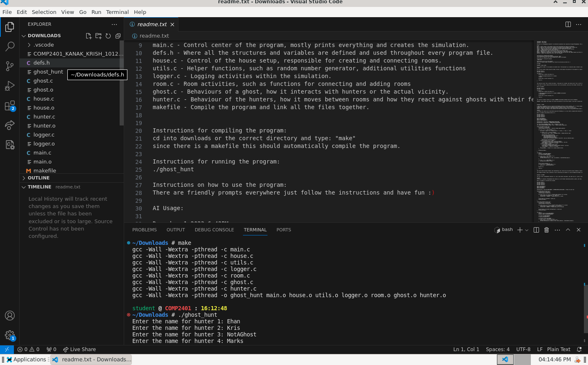Click the readme.txt breadcrumb
The image size is (588, 365).
[x=150, y=36]
